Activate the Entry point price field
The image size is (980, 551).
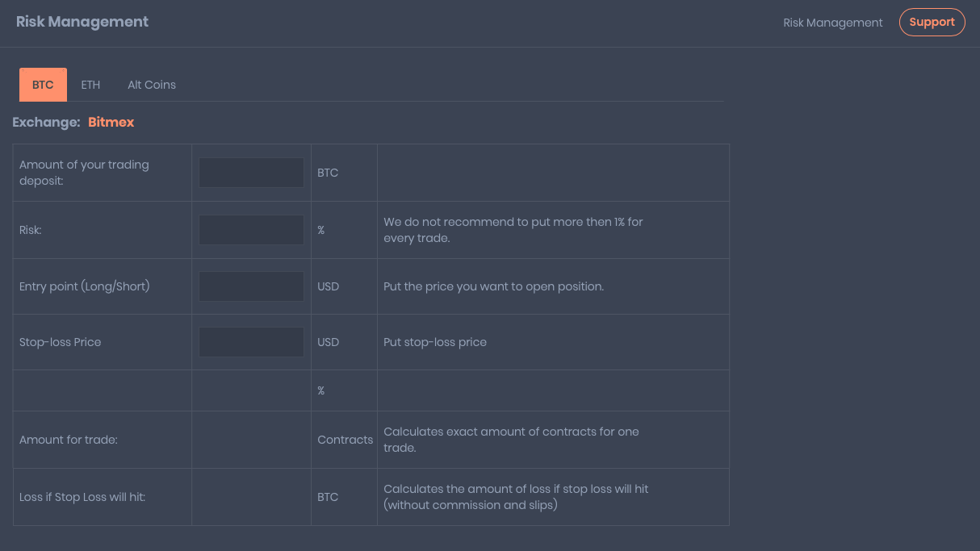[x=251, y=286]
